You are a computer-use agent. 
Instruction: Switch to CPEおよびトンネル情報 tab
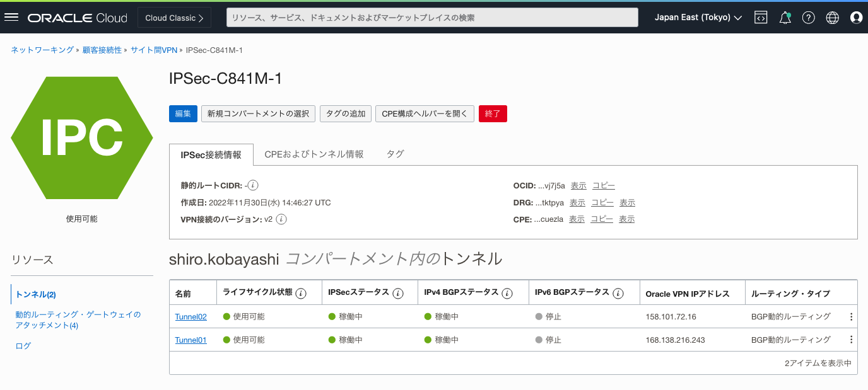point(314,154)
